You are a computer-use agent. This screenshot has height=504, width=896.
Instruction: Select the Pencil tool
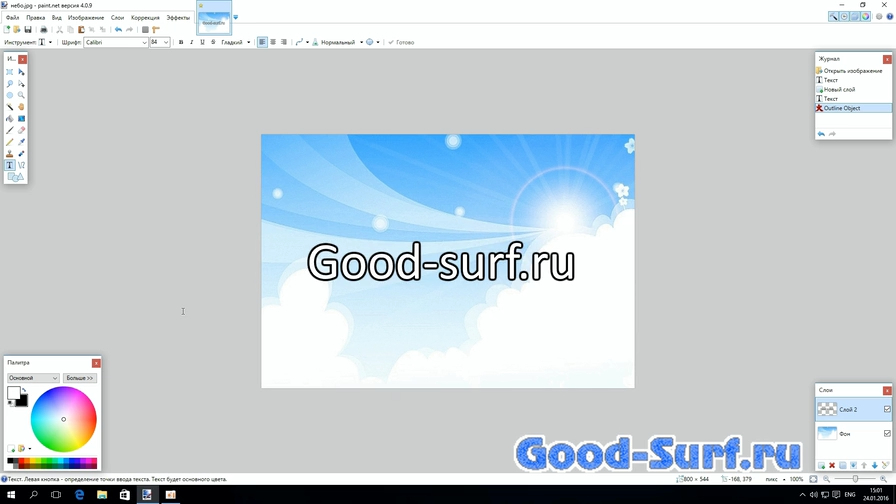(x=10, y=142)
